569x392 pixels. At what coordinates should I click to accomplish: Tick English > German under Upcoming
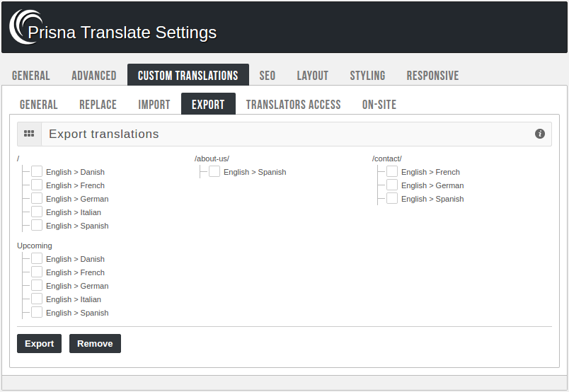click(37, 286)
